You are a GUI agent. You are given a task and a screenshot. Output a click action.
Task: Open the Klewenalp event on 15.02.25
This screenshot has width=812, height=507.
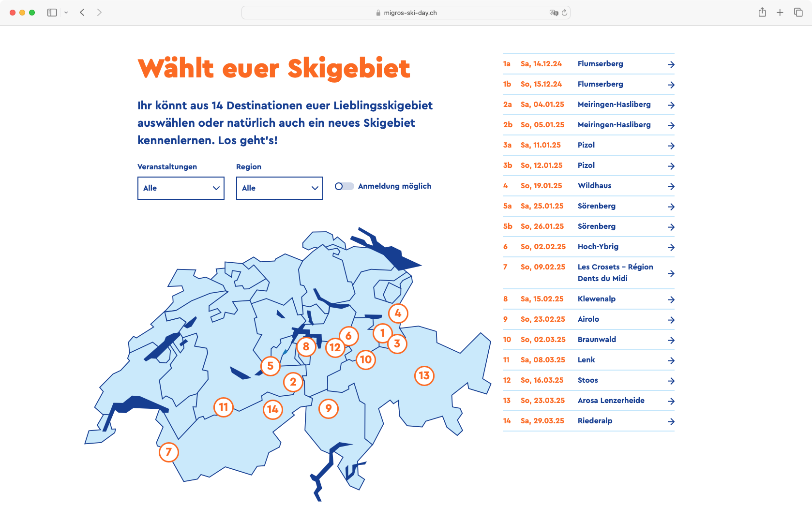(x=589, y=299)
